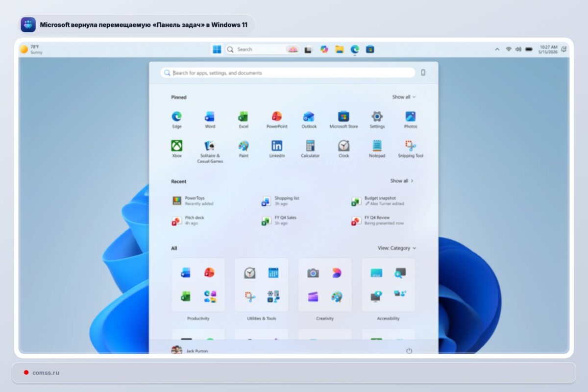Start PowerPoint from Pinned apps
The image size is (588, 392).
pyautogui.click(x=277, y=120)
